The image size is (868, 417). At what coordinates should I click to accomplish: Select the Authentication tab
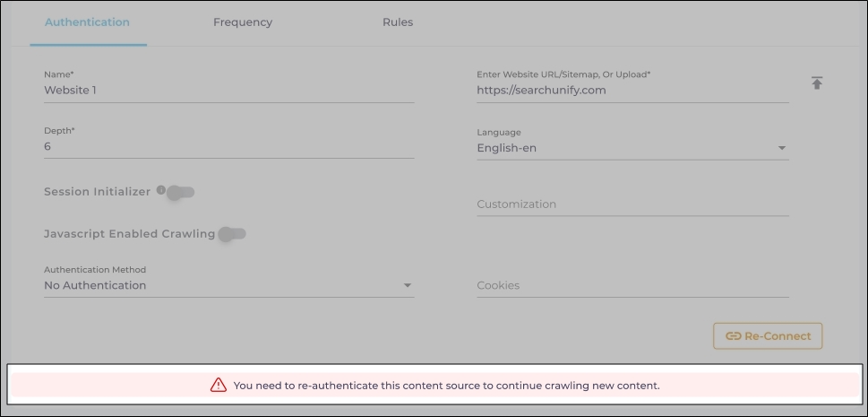point(87,22)
